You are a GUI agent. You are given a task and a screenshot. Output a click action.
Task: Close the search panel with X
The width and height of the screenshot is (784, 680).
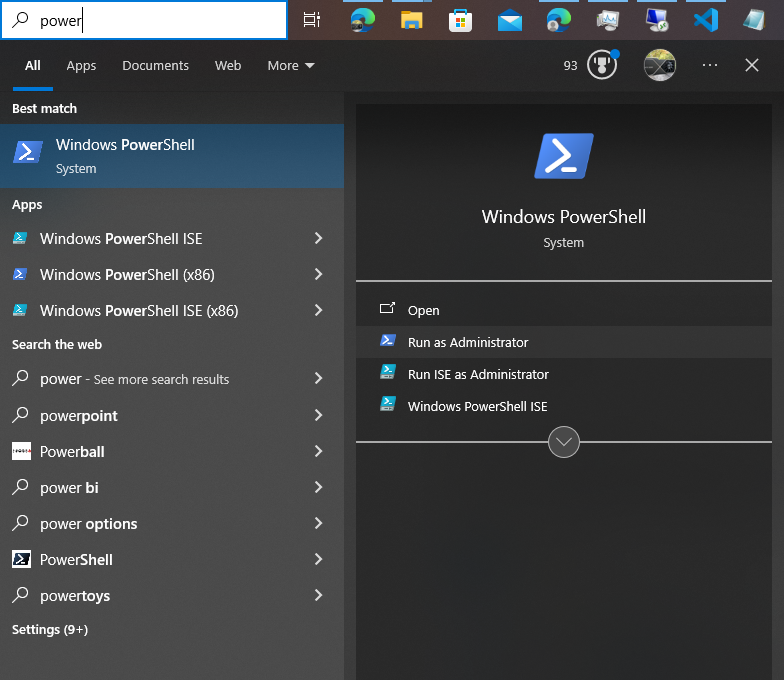click(x=752, y=65)
